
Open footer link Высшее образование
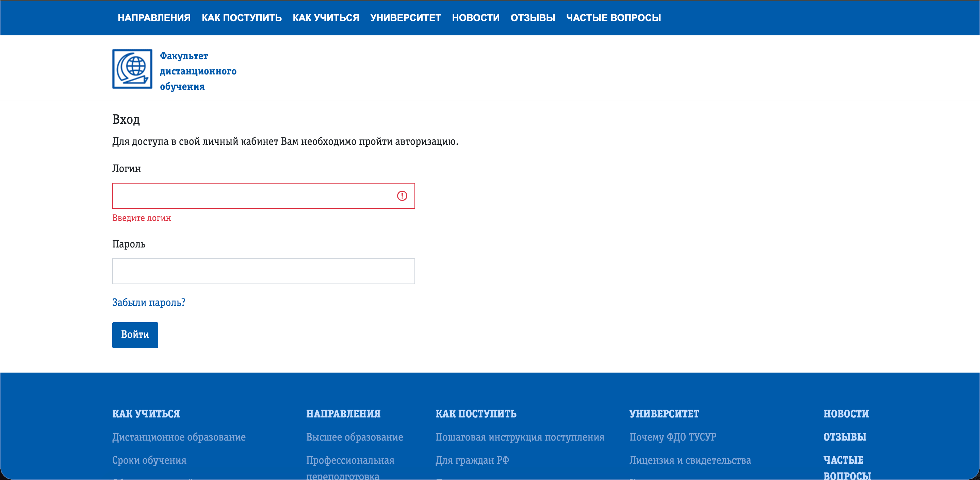click(x=355, y=437)
